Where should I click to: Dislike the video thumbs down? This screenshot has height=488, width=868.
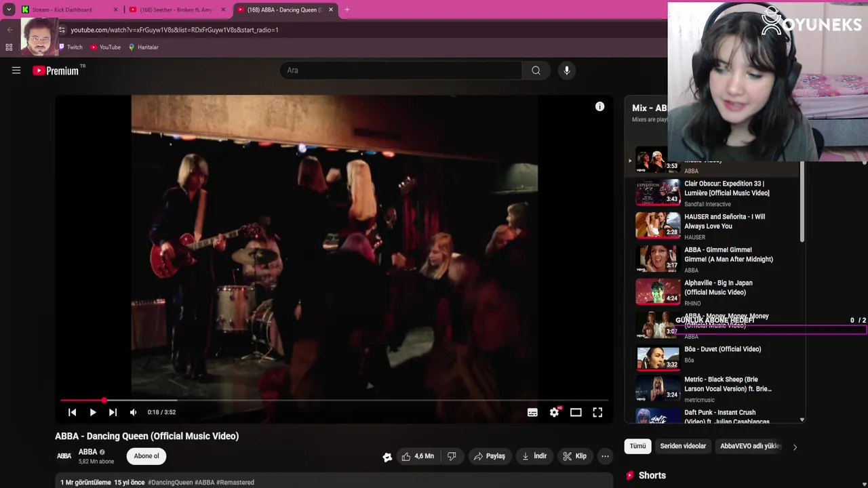tap(452, 456)
